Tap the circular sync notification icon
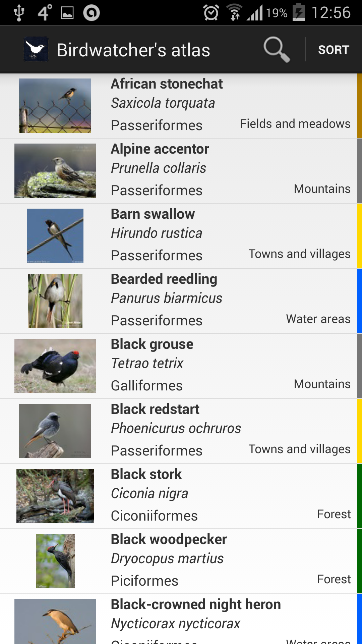 coord(92,13)
